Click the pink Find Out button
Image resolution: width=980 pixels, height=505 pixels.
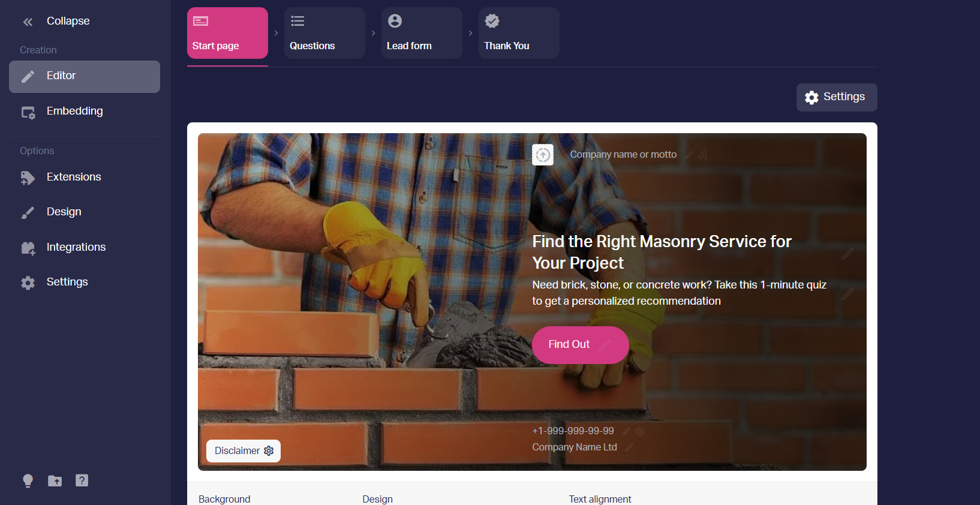(x=580, y=345)
